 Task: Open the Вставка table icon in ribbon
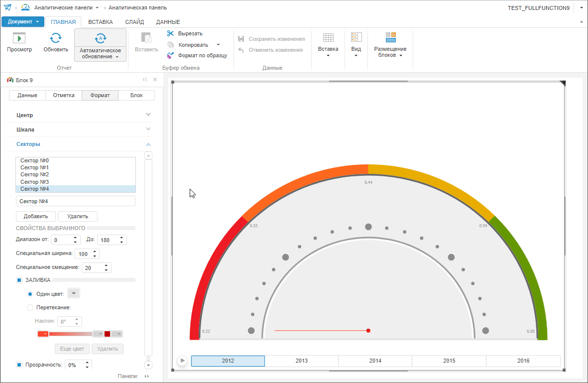(328, 38)
